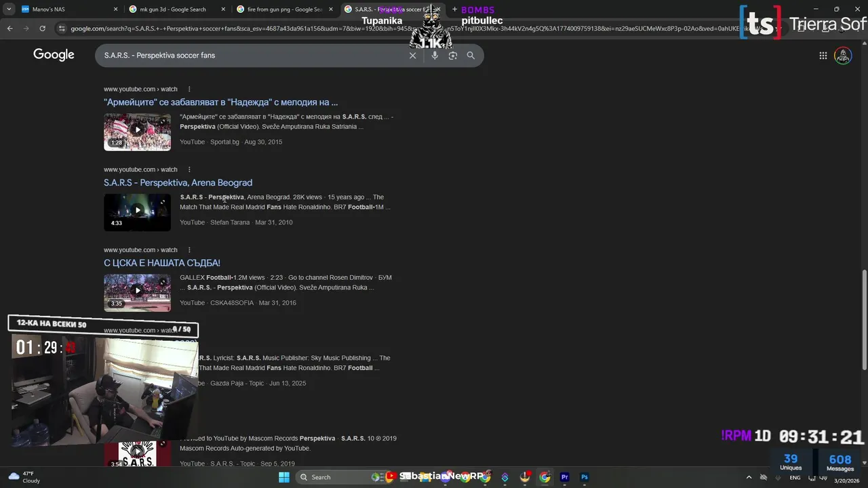The image size is (868, 488).
Task: Submit search with magnifier icon
Action: [471, 56]
